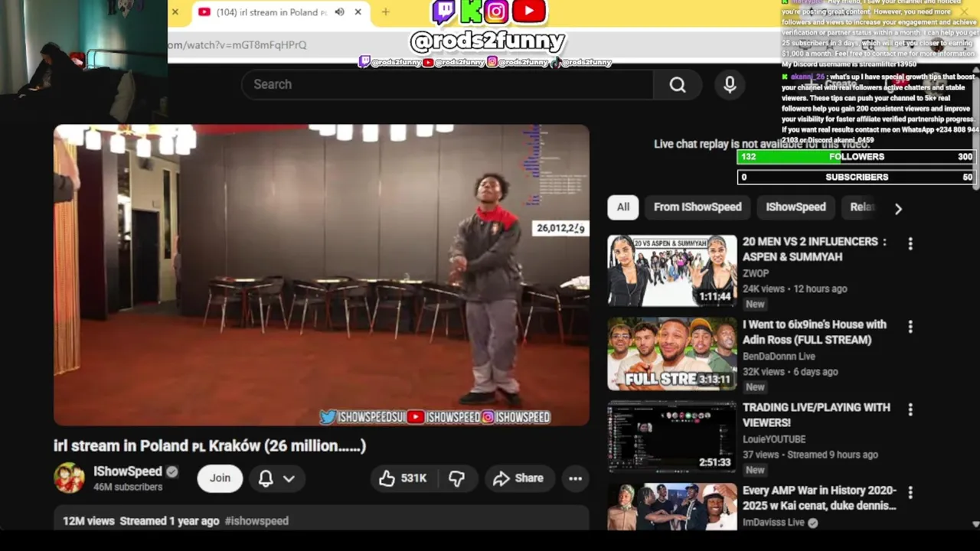980x551 pixels.
Task: Select the From IShowSpeed filter chip
Action: coord(697,207)
